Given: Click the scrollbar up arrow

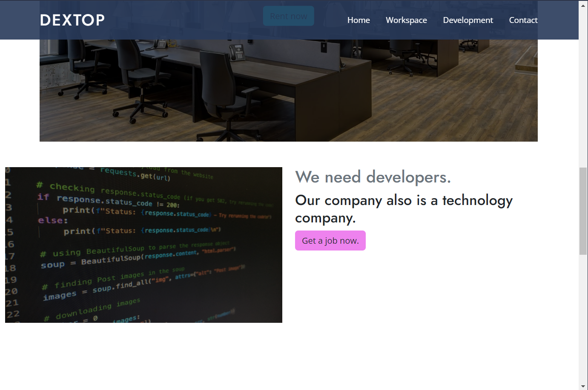Looking at the screenshot, I should click(583, 5).
